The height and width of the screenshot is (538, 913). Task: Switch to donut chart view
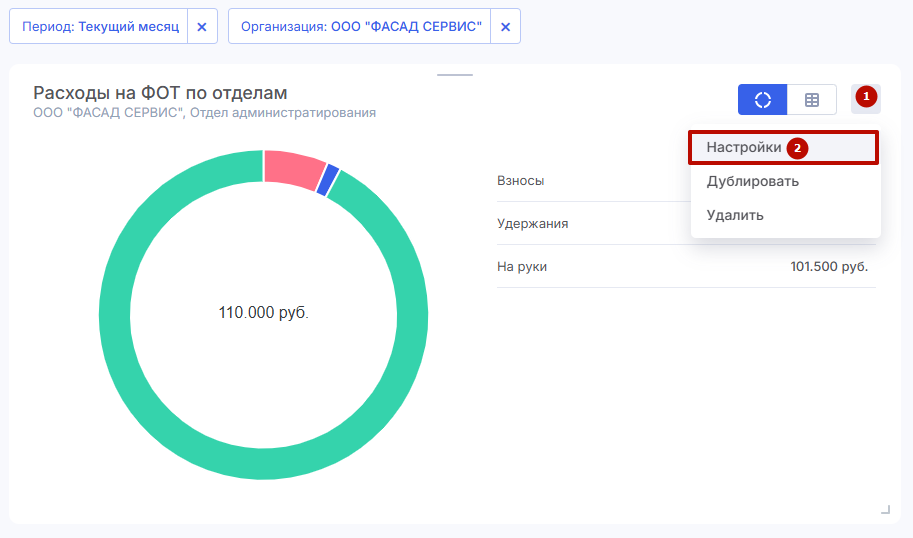tap(762, 100)
